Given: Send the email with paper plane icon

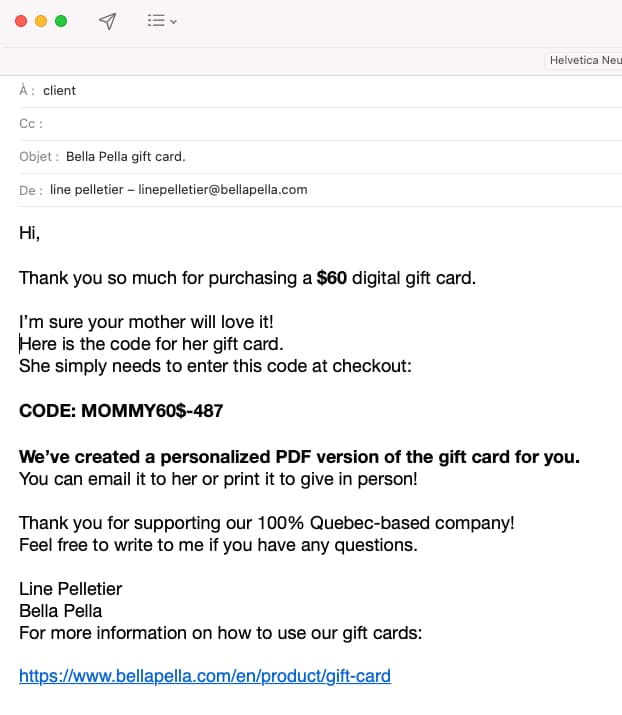Looking at the screenshot, I should tap(108, 21).
